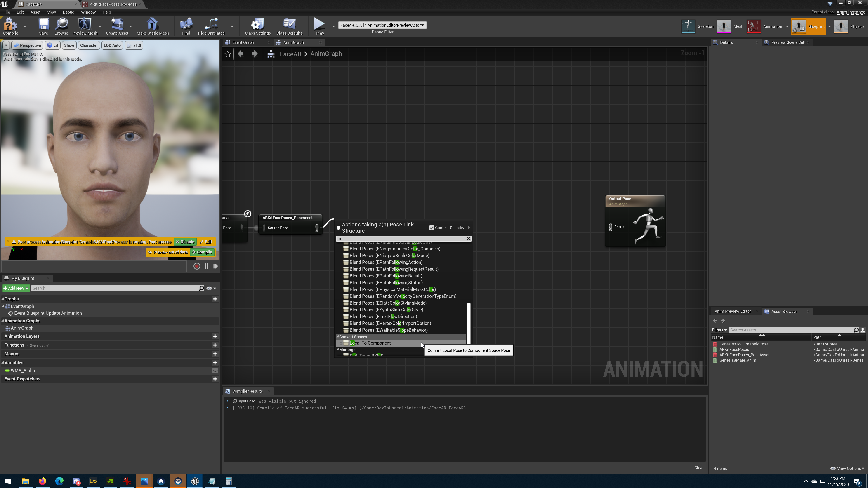Open viewport options dropdown arrow
The width and height of the screenshot is (868, 488).
(x=6, y=45)
